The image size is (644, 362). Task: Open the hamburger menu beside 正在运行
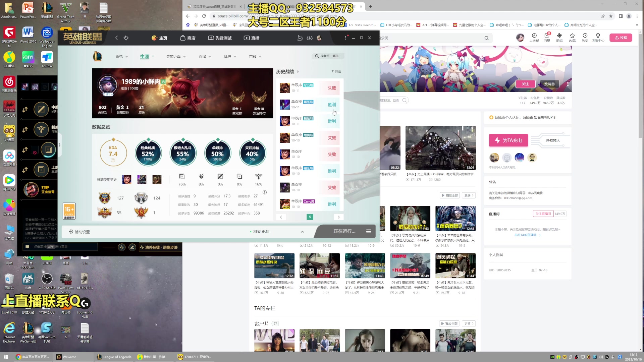click(369, 231)
